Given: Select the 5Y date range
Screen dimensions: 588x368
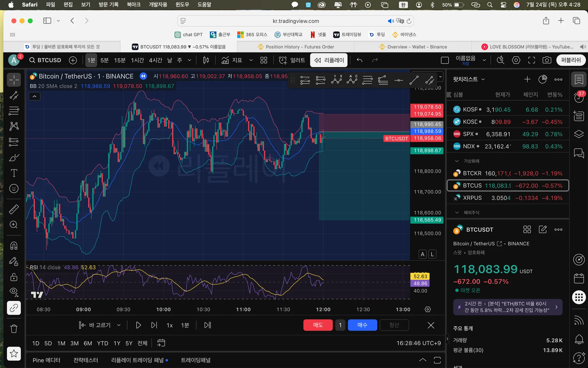Looking at the screenshot, I should point(129,343).
